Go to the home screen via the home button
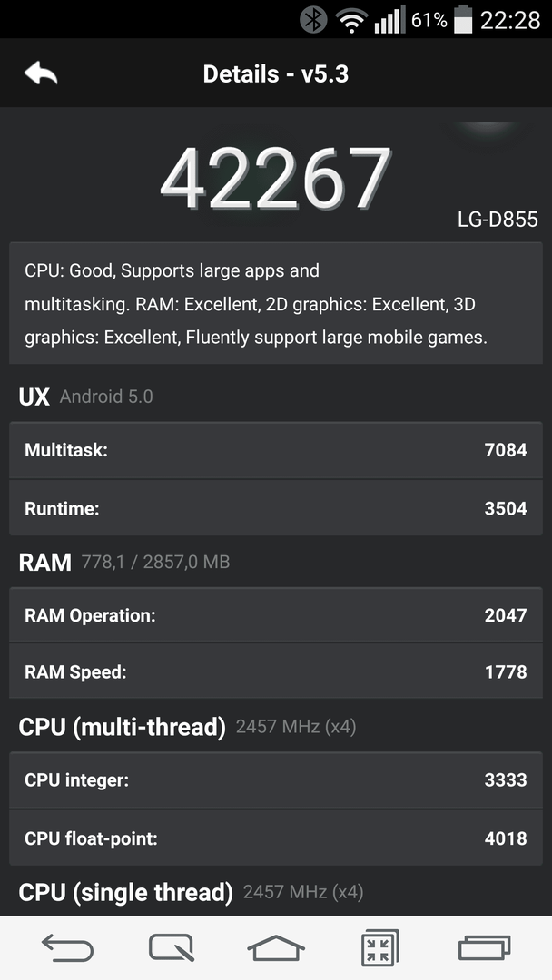552x980 pixels. coord(276,947)
